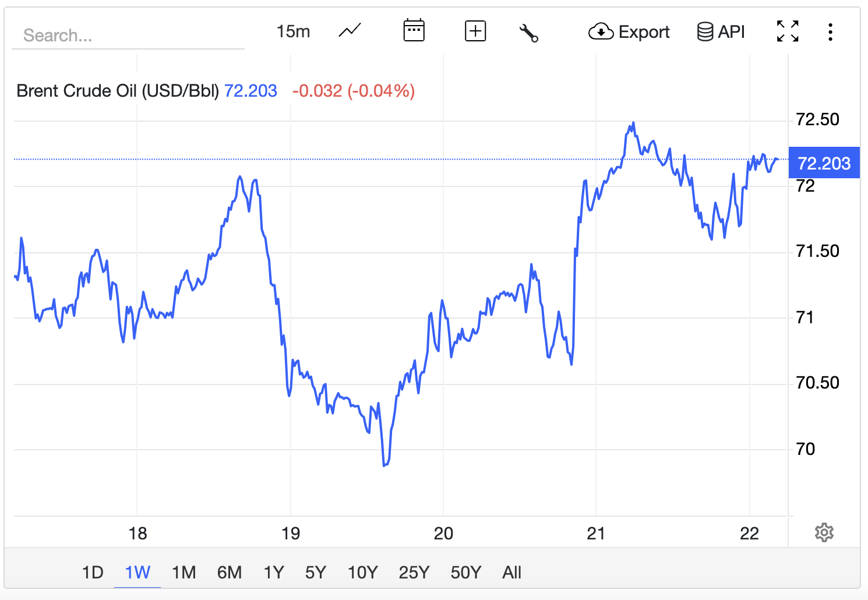Click the date label 19 on time axis
This screenshot has width=868, height=600.
[291, 533]
